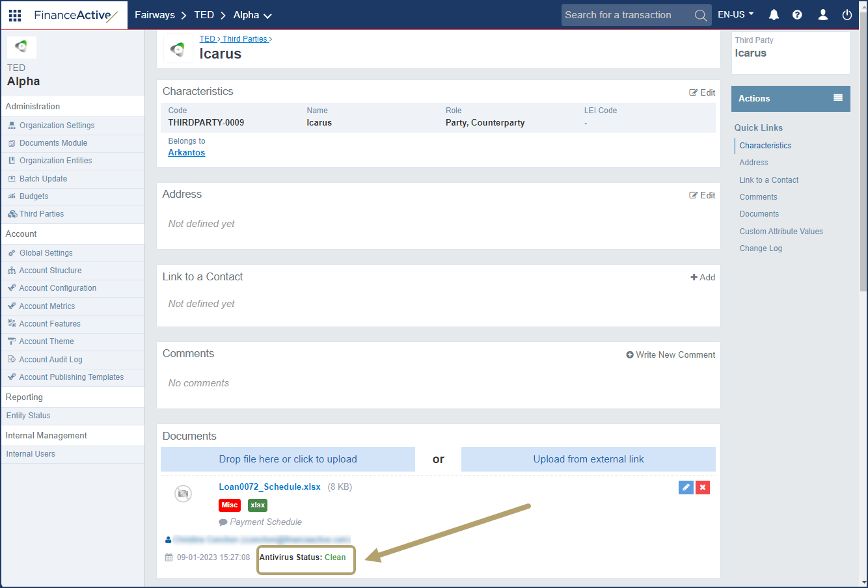Viewport: 868px width, 588px height.
Task: Click Upload from external link
Action: (x=588, y=459)
